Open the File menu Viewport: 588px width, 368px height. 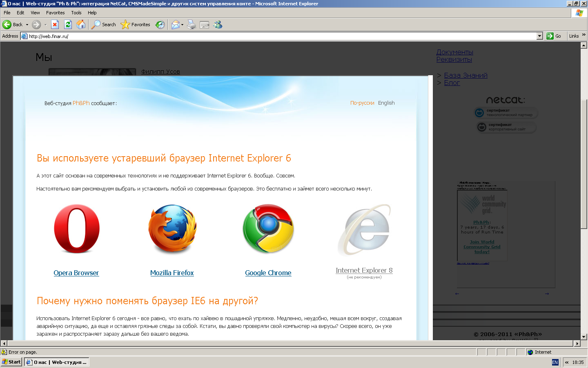coord(7,13)
